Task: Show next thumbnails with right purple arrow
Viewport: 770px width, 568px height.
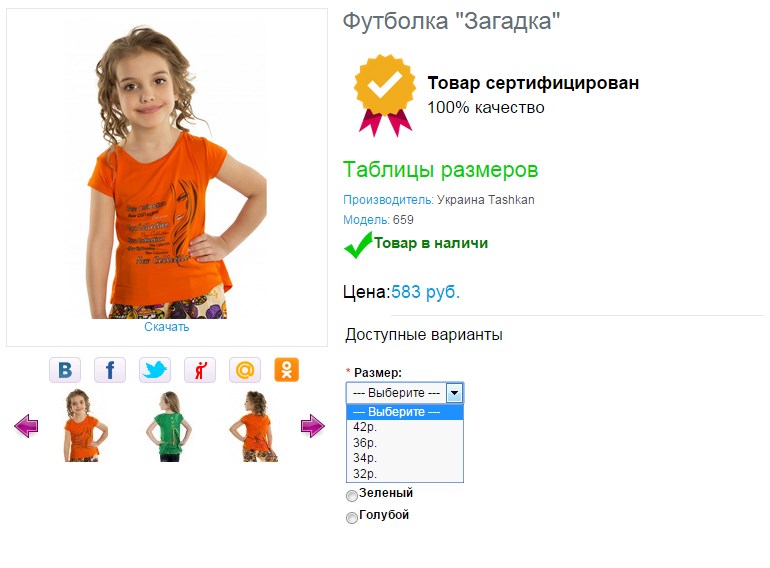Action: pos(312,426)
